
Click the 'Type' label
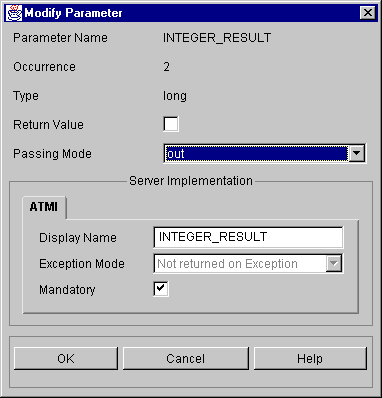(26, 96)
